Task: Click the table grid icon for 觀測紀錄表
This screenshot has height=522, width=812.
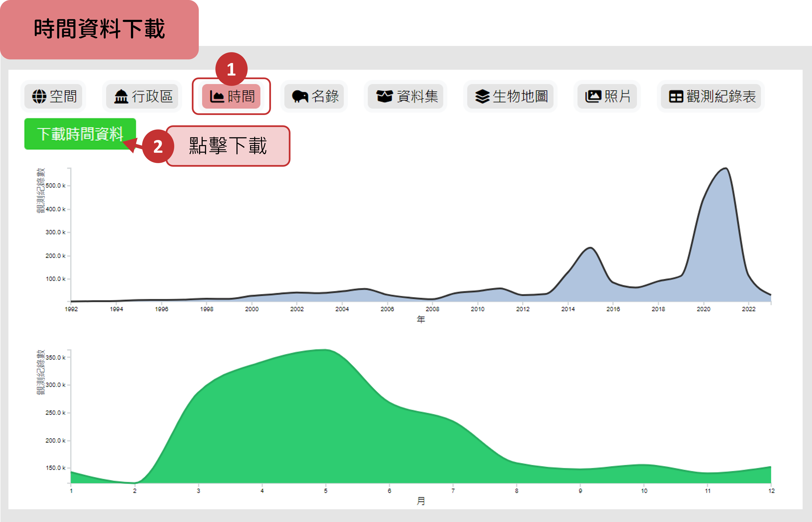Action: 676,97
